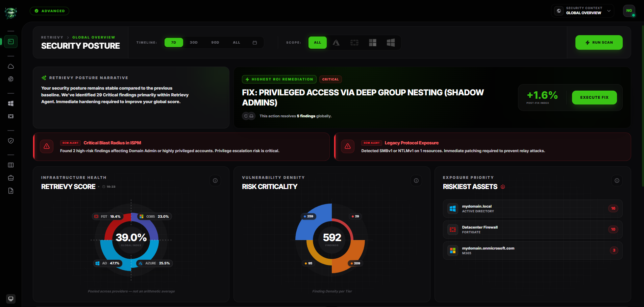Select the ALL timeline option

237,43
